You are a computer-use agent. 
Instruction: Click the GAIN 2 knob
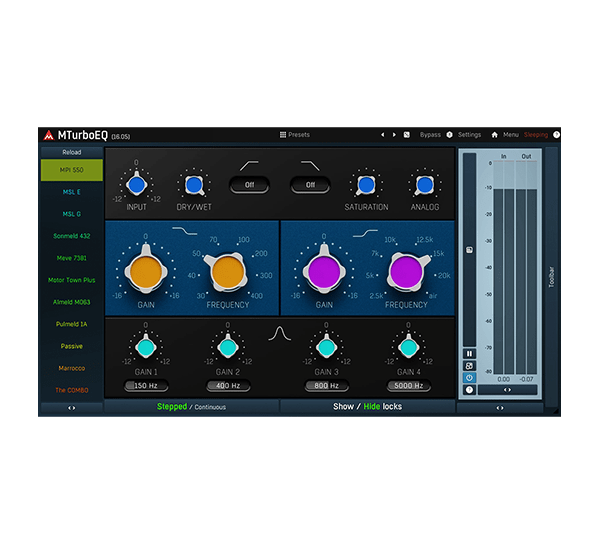pyautogui.click(x=228, y=347)
